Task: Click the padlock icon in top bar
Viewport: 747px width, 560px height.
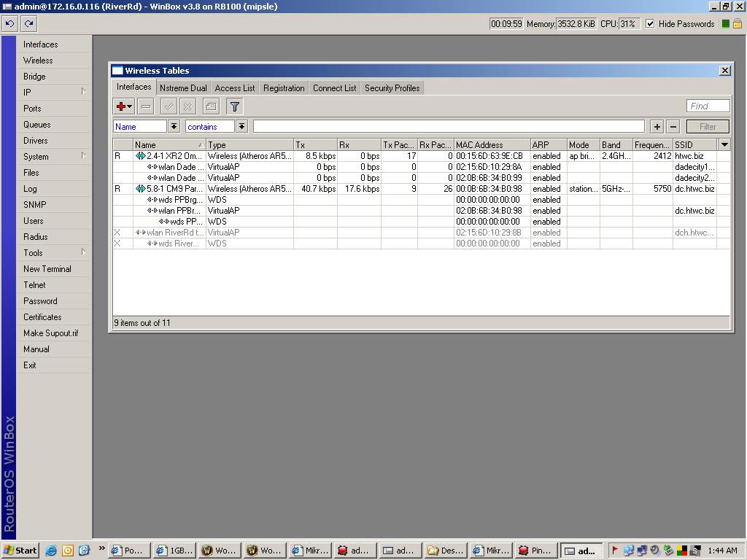Action: click(x=738, y=23)
